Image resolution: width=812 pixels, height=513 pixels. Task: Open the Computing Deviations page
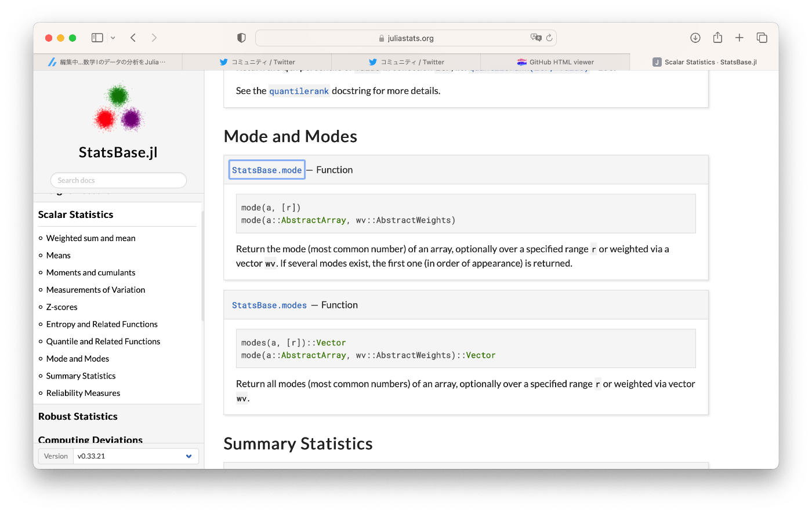(90, 439)
